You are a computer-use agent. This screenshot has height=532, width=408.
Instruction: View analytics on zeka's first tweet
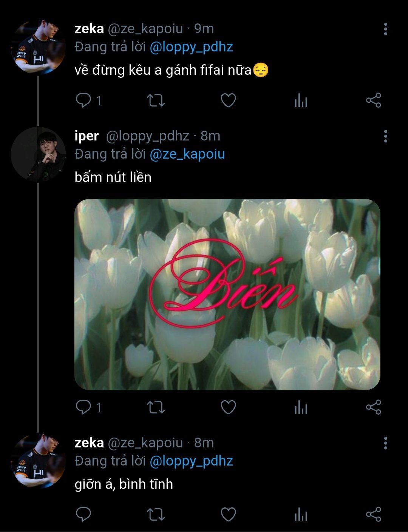(x=301, y=101)
